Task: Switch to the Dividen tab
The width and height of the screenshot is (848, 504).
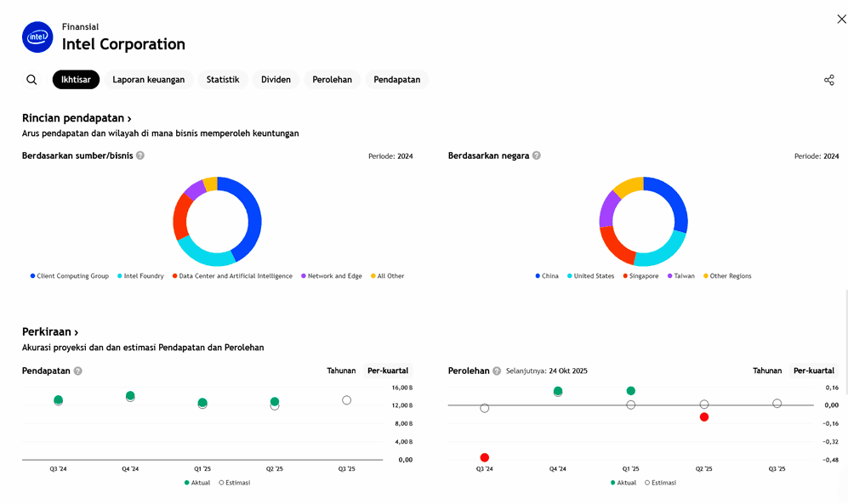Action: click(276, 80)
